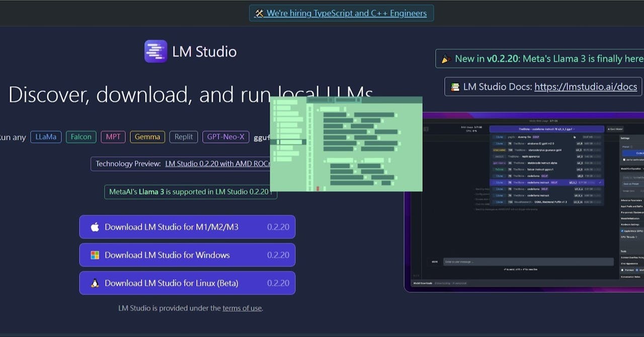Click Save as Preset in the app preview
This screenshot has height=337, width=644.
[x=633, y=184]
